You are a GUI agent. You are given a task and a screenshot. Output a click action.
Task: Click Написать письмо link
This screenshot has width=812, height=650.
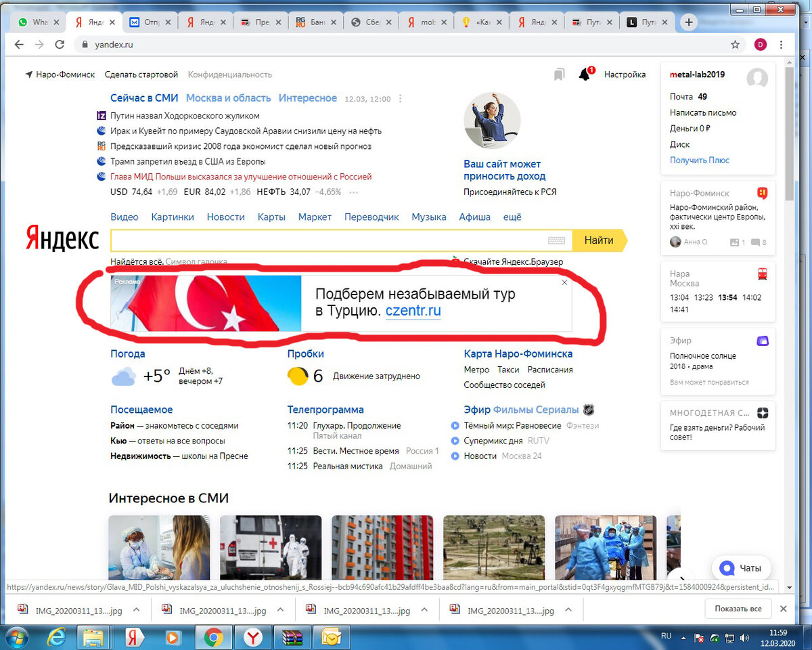tap(703, 112)
